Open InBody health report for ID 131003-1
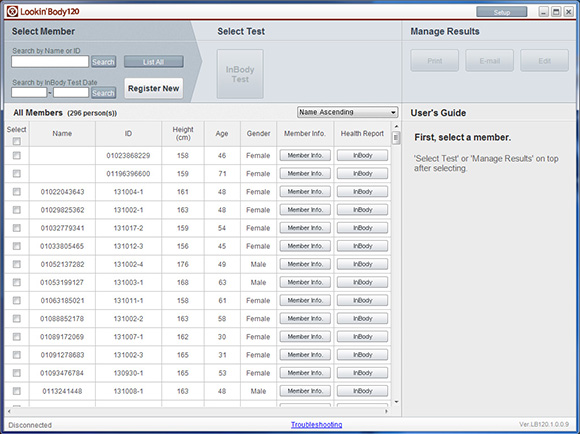Viewport: 580px width, 434px height. click(x=362, y=282)
